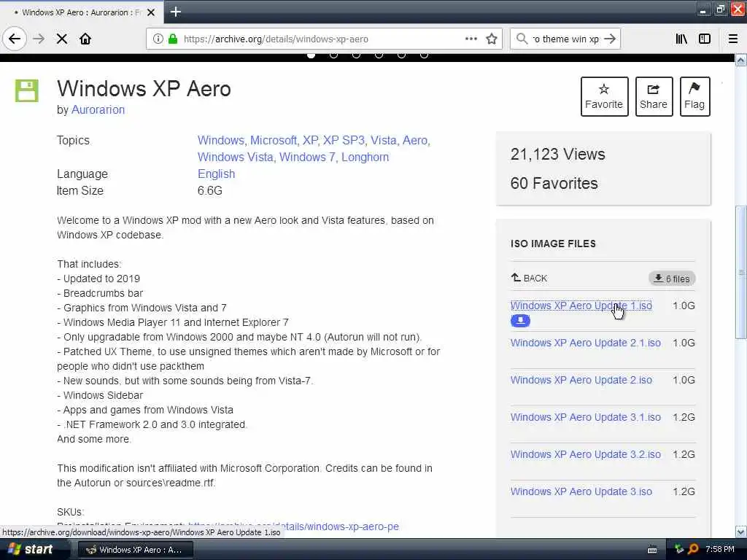Open the Library bookshelf icon
The height and width of the screenshot is (560, 747).
[x=681, y=39]
